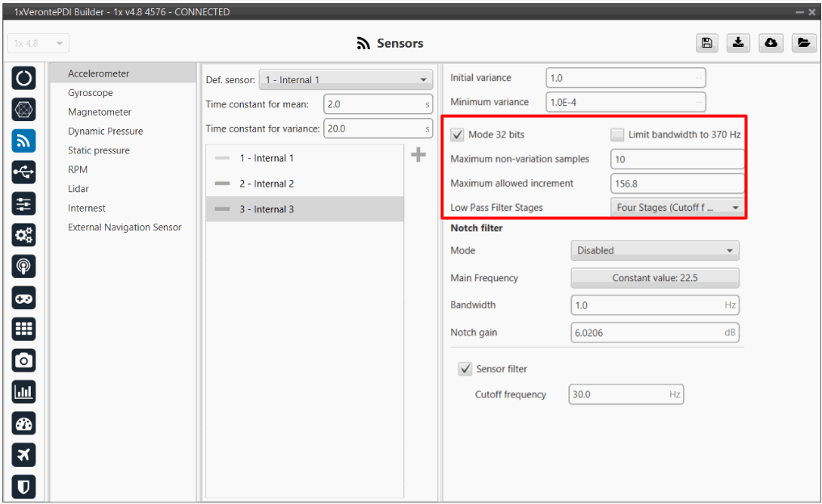Select Gyroscope in the sensor list

[91, 93]
